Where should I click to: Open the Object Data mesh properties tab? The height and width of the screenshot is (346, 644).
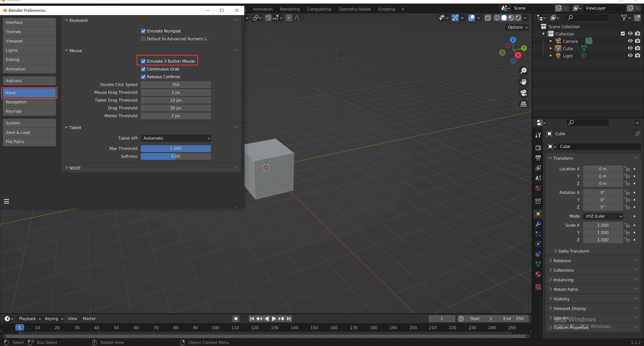point(538,264)
